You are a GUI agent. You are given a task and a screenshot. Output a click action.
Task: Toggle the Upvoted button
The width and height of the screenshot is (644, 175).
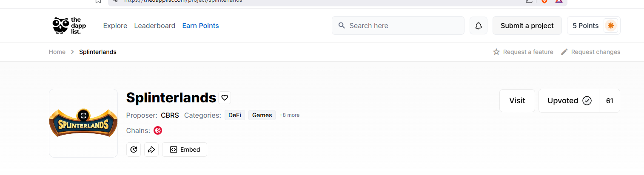(x=569, y=101)
